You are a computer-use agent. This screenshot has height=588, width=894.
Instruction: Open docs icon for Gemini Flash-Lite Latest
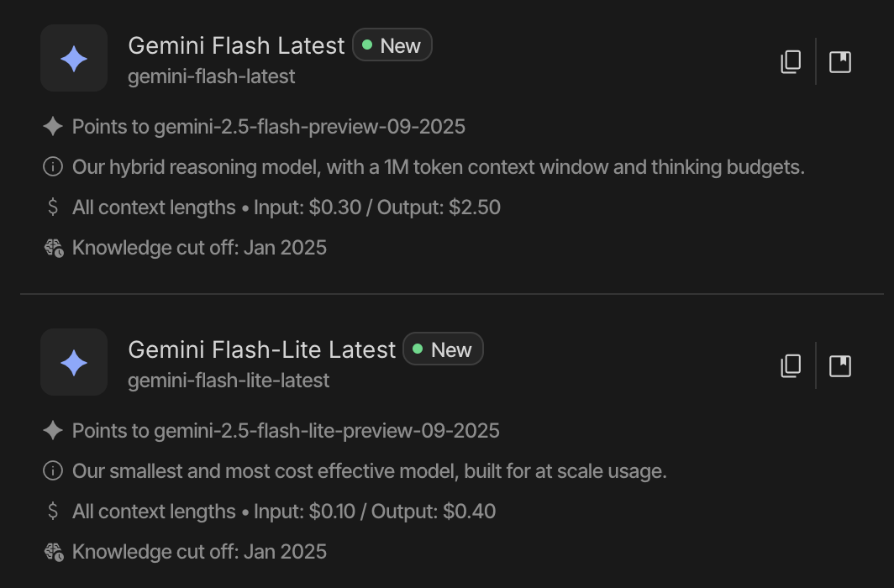(x=840, y=366)
